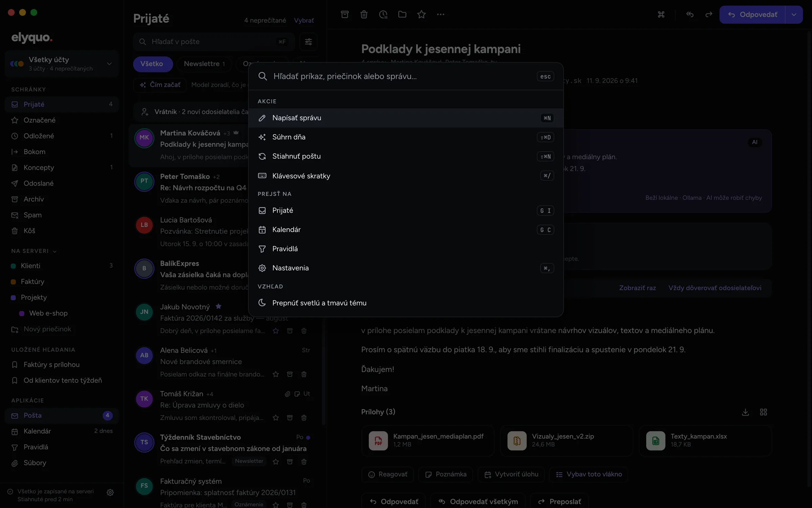812x508 pixels.
Task: Open the Klienti server folder
Action: [x=62, y=266]
